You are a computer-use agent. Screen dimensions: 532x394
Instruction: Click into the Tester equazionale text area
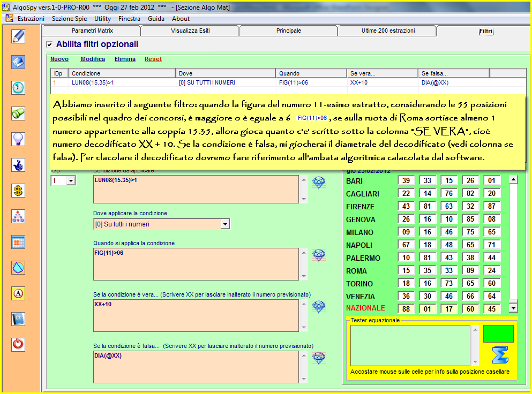pyautogui.click(x=410, y=345)
